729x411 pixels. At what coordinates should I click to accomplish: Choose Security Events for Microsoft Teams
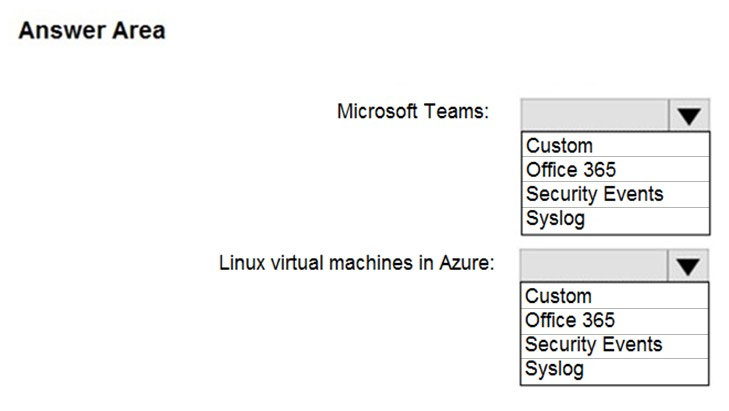click(x=616, y=194)
